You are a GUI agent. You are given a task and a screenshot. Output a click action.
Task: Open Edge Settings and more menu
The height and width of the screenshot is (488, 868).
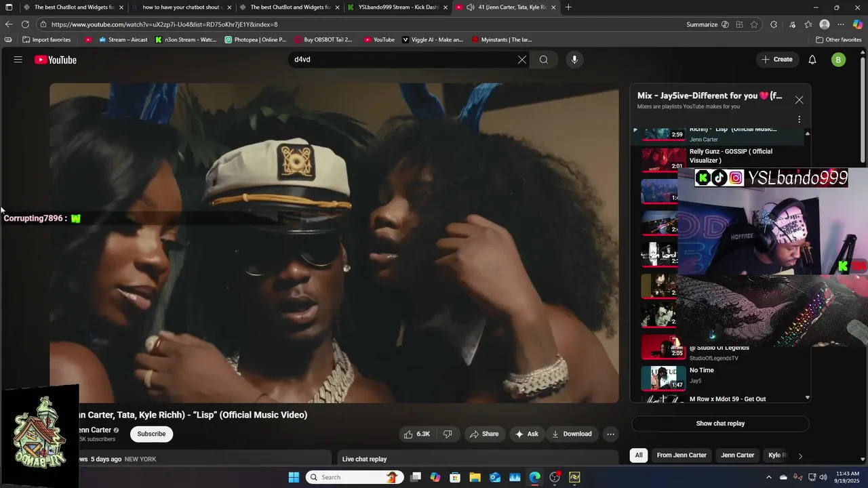click(841, 24)
